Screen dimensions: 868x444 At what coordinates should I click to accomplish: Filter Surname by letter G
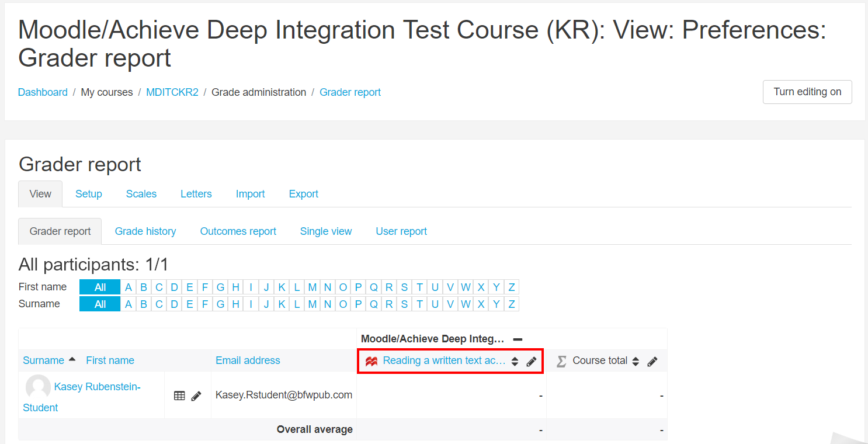coord(220,304)
